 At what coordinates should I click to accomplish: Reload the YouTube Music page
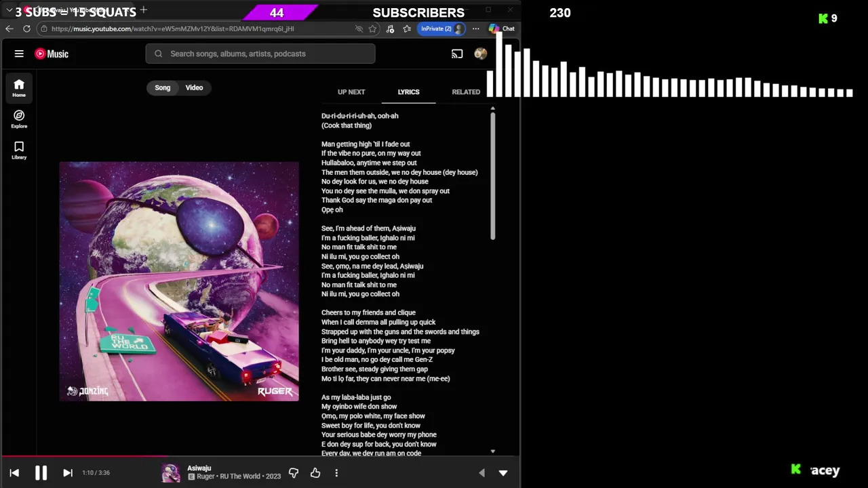point(26,28)
